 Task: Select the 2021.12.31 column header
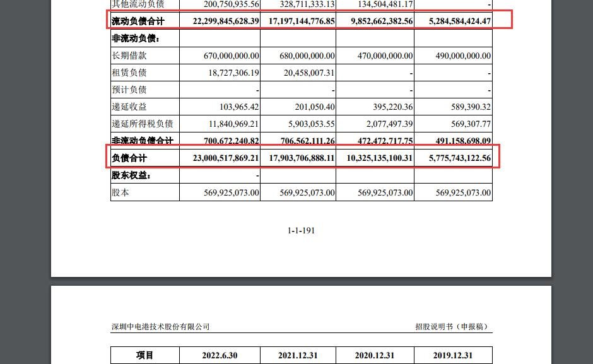click(297, 355)
